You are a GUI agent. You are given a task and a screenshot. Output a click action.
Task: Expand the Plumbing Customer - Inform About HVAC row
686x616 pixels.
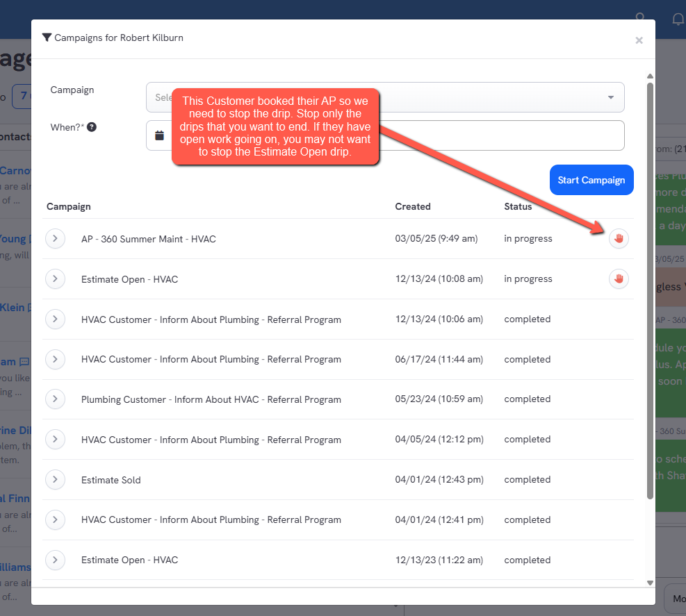tap(55, 399)
